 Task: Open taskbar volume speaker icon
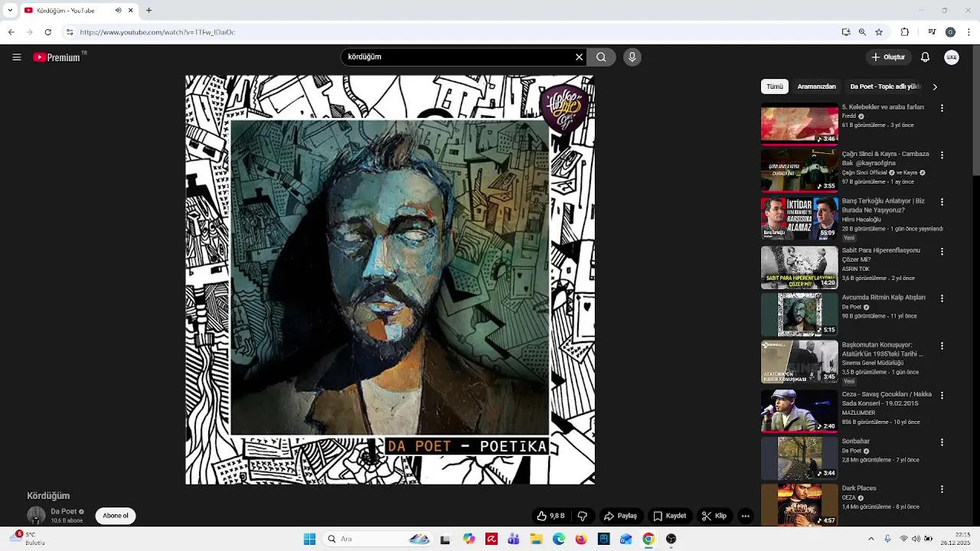pos(916,539)
